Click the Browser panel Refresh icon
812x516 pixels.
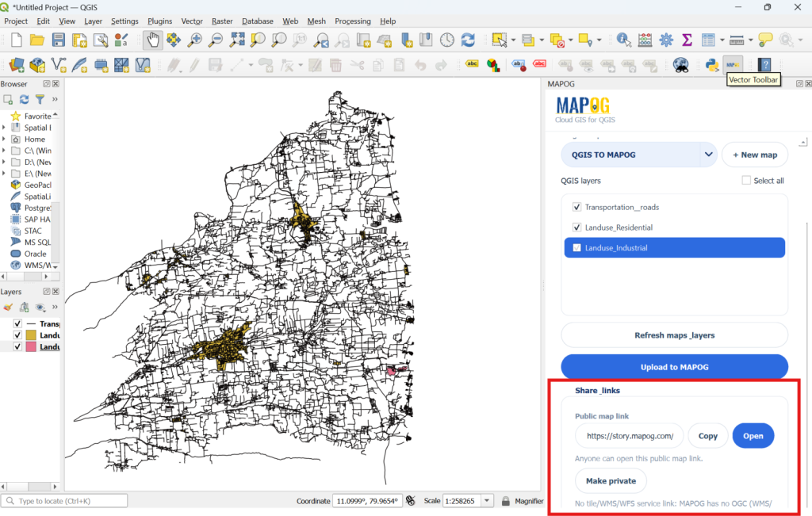24,99
